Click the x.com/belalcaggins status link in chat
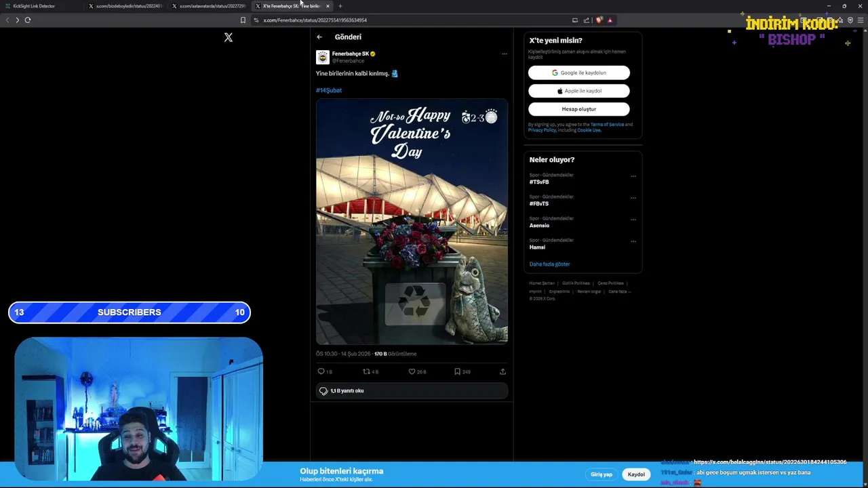The image size is (868, 488). pos(770,462)
